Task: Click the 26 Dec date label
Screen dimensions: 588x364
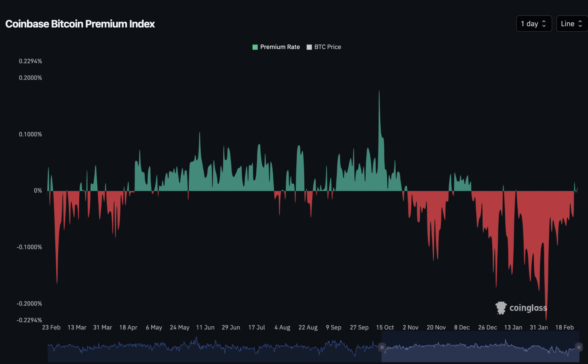Action: point(488,328)
